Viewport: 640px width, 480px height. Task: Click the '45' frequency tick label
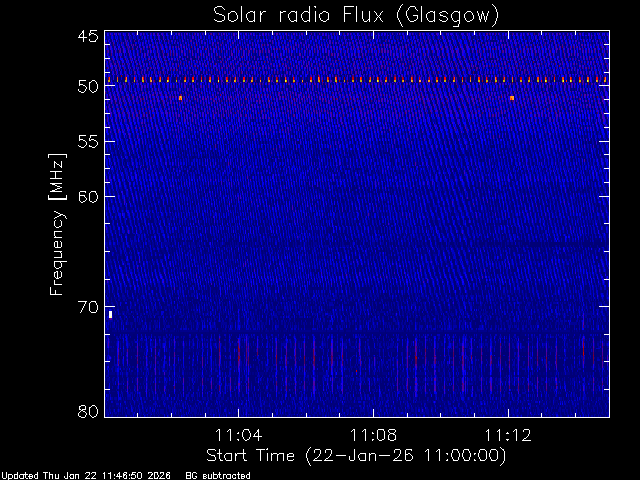[x=88, y=36]
